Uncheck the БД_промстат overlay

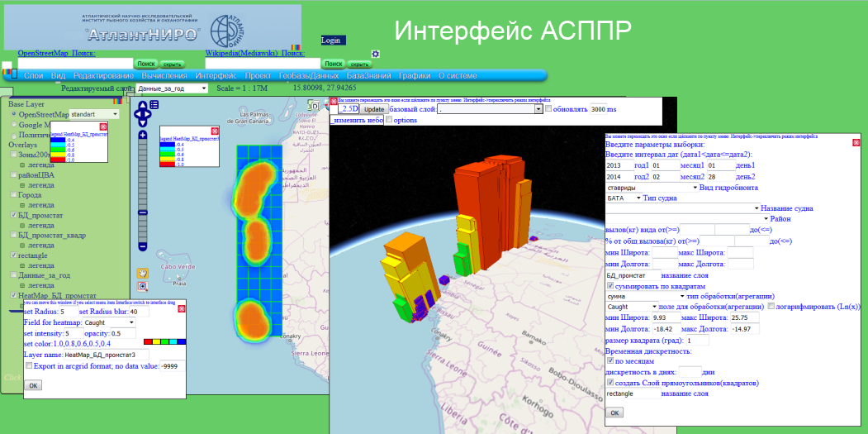click(14, 215)
